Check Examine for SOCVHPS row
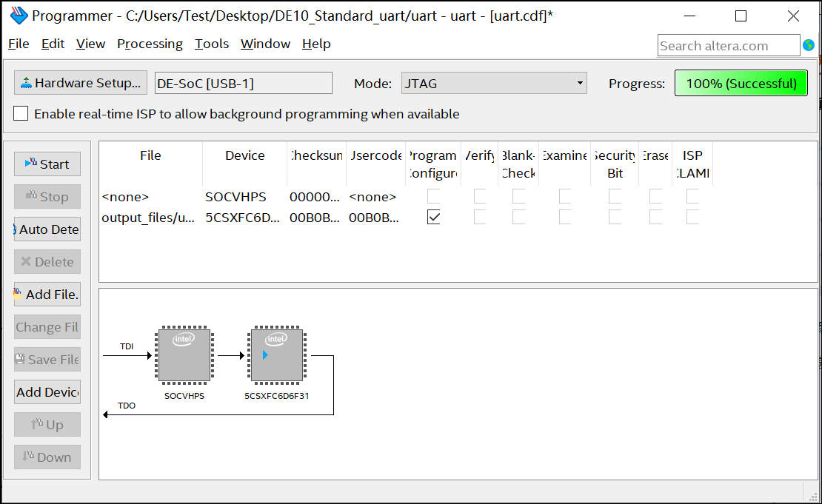822x504 pixels. pyautogui.click(x=564, y=196)
